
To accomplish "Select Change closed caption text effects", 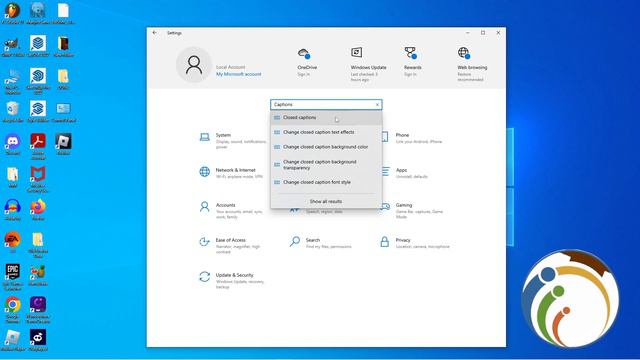I will point(326,132).
